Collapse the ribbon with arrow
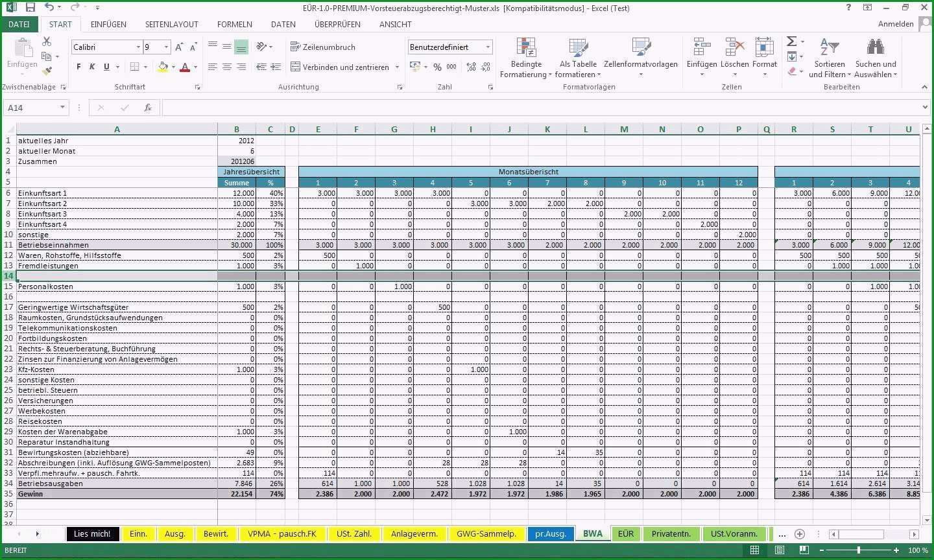The height and width of the screenshot is (560, 934). (924, 87)
